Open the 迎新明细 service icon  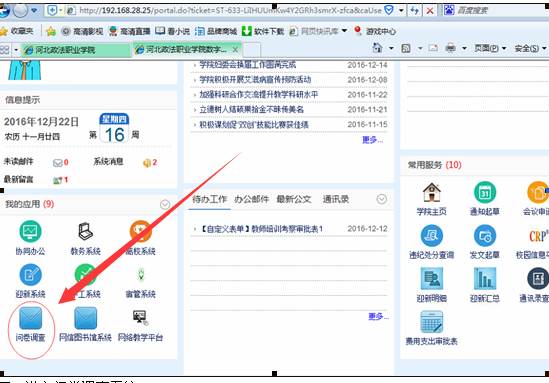coord(431,279)
